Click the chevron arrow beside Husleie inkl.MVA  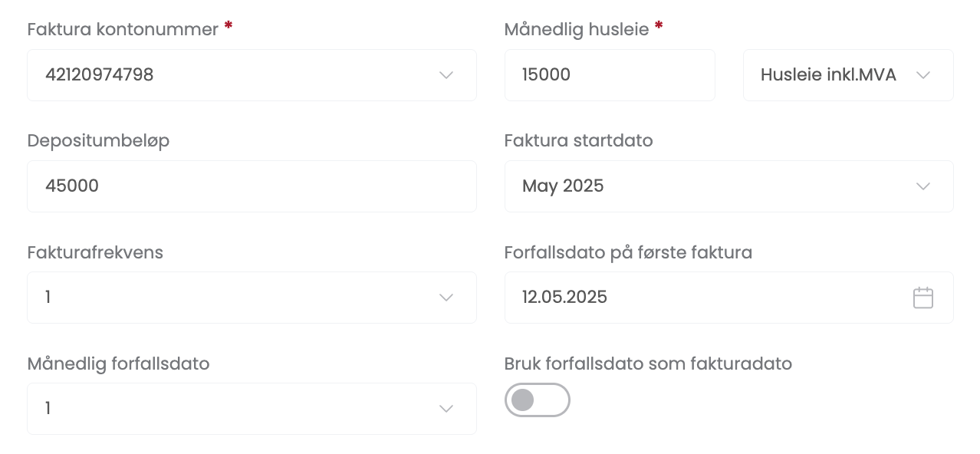pyautogui.click(x=923, y=75)
